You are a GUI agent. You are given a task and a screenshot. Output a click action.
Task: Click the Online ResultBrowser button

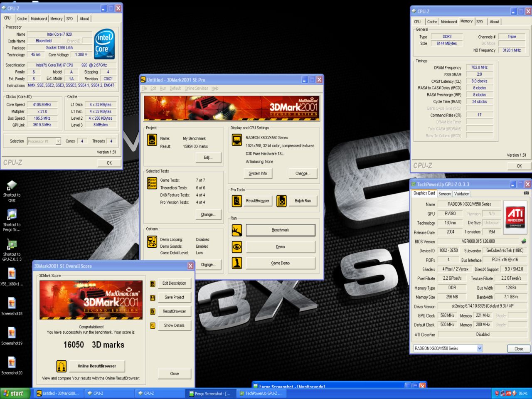96,366
